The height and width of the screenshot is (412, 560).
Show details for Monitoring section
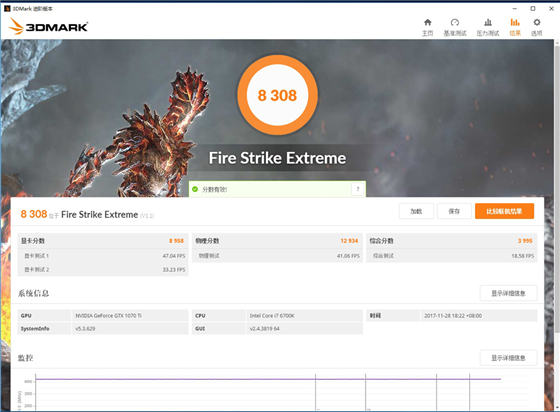[x=508, y=358]
